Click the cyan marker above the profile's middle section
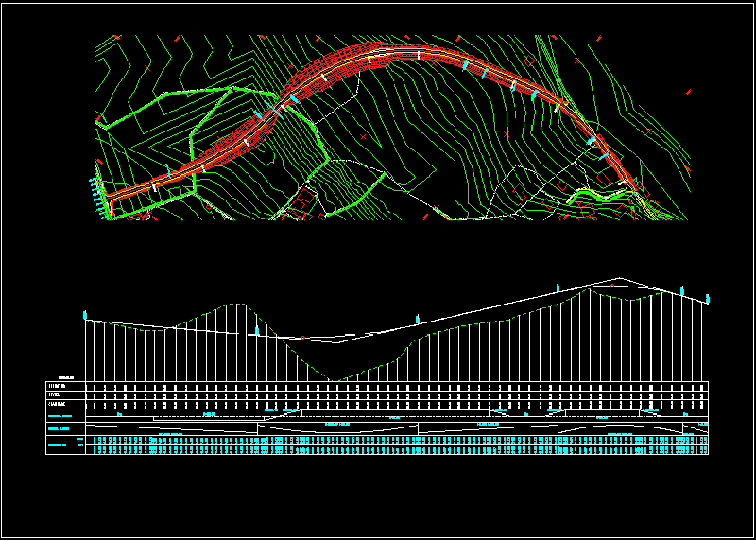This screenshot has width=756, height=540. [417, 318]
